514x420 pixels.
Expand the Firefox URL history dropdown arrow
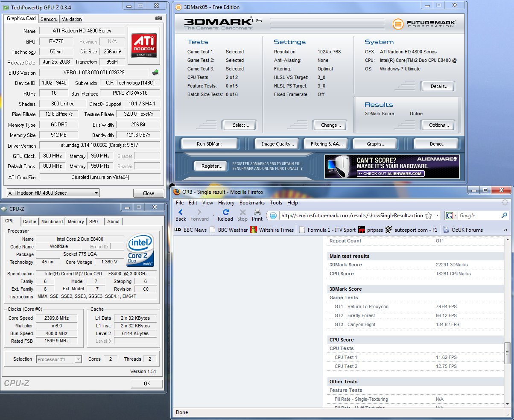point(438,216)
